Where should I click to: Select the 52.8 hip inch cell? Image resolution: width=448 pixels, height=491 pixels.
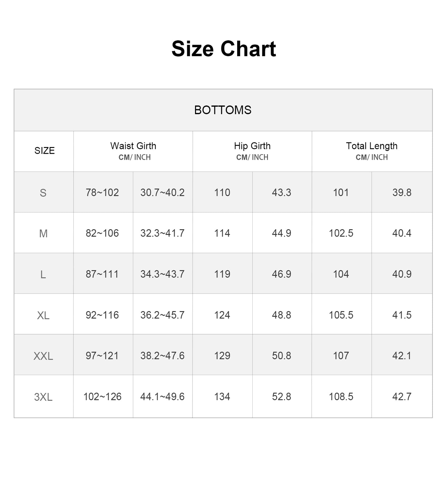click(x=282, y=397)
